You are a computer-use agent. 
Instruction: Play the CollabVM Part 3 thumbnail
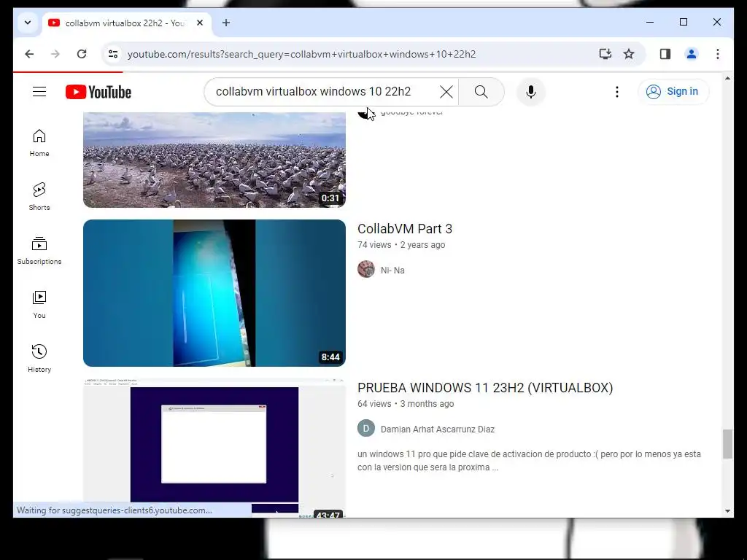[x=214, y=293]
